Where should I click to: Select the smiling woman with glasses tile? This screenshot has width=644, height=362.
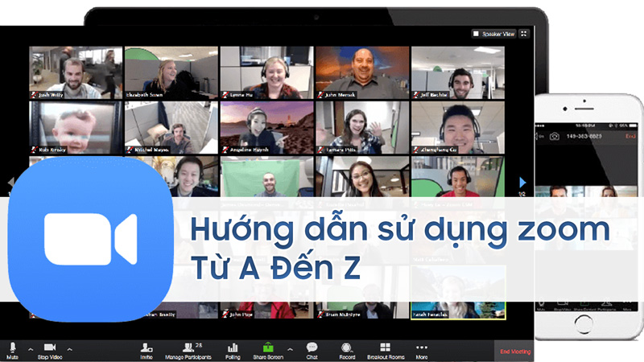[362, 177]
